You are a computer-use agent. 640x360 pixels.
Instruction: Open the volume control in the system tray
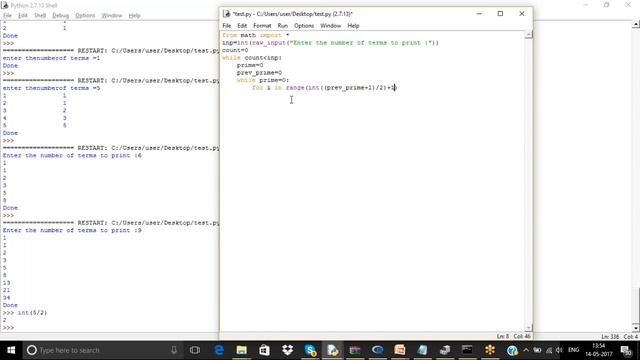560,350
